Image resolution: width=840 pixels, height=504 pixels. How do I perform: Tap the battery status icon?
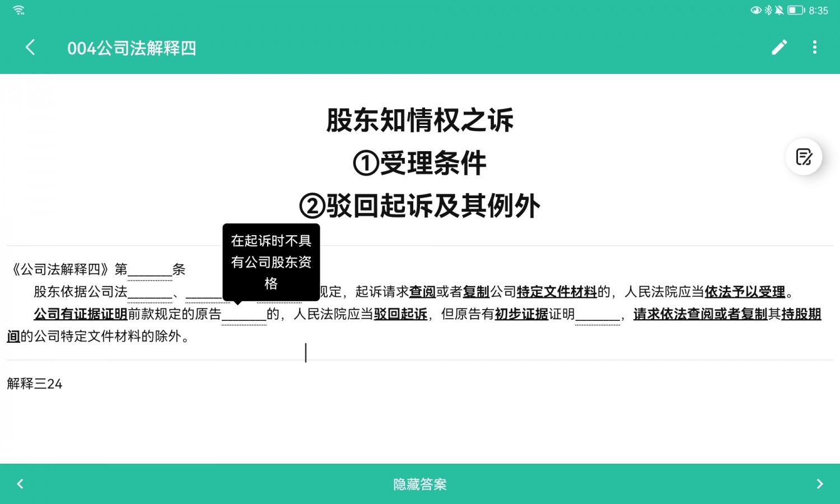795,10
